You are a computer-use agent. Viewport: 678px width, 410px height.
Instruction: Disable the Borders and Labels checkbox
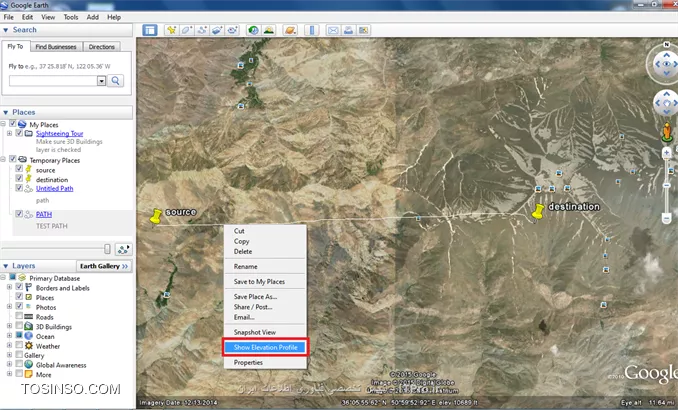pos(19,287)
